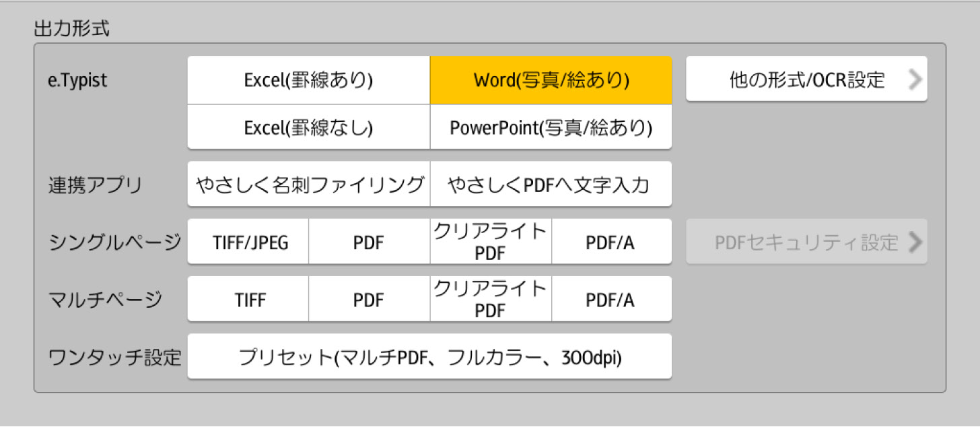
Task: Select PDF/A in the マルチページ row
Action: [610, 300]
